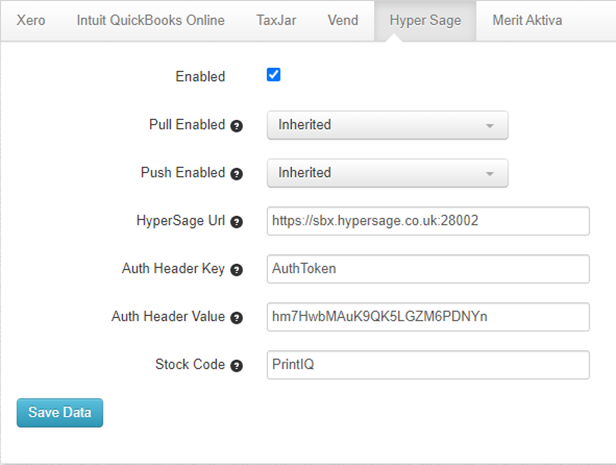Click help icon next to Auth Header Key
616x465 pixels.
(237, 270)
